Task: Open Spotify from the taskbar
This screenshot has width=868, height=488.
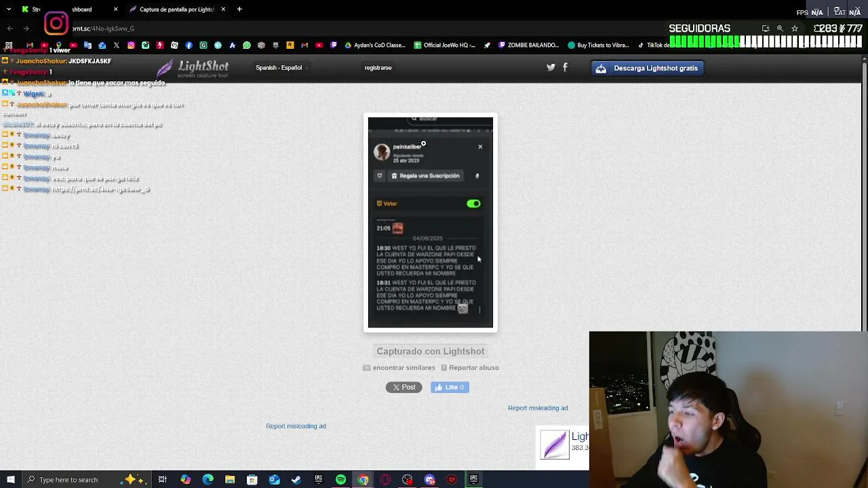Action: click(x=340, y=480)
